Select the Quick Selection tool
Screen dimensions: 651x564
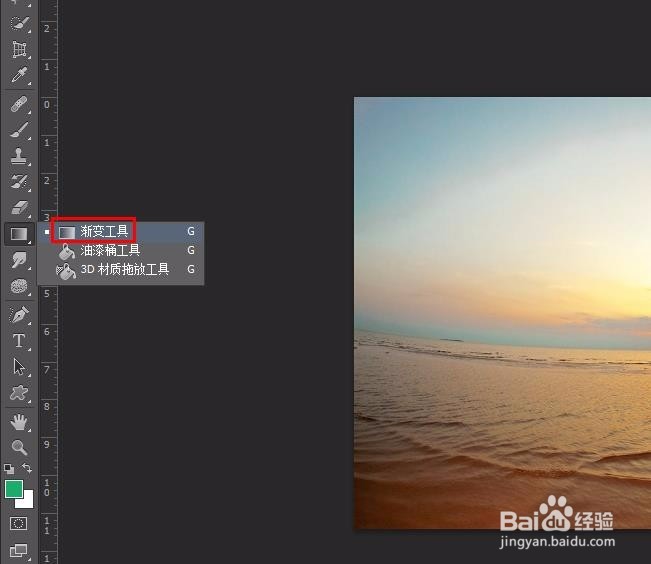19,23
